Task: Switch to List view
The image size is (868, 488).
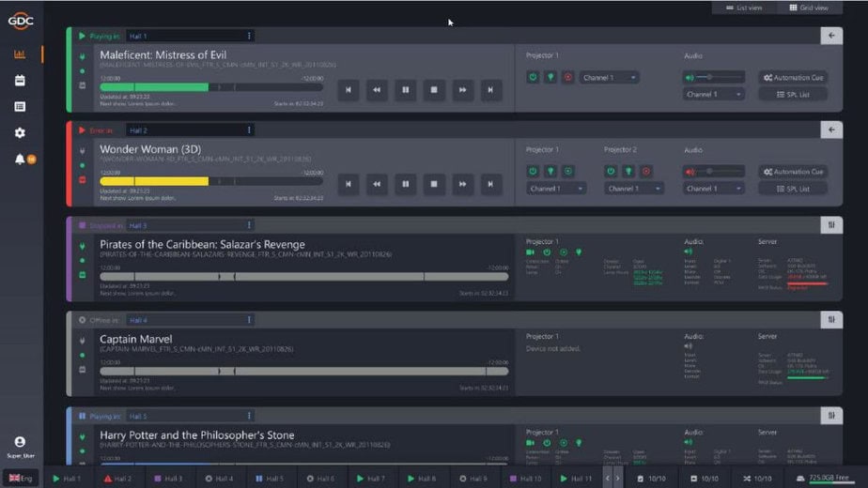Action: 745,8
